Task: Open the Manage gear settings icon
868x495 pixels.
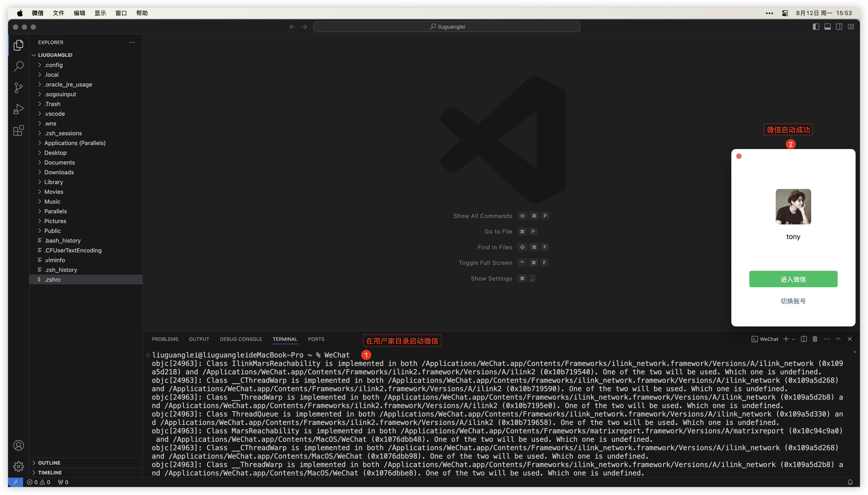Action: [18, 466]
